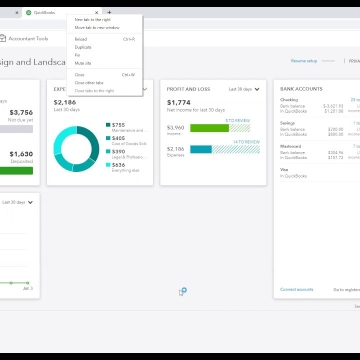Click the Mastercard account name in Bank Accounts
This screenshot has width=360, height=360.
click(x=291, y=146)
